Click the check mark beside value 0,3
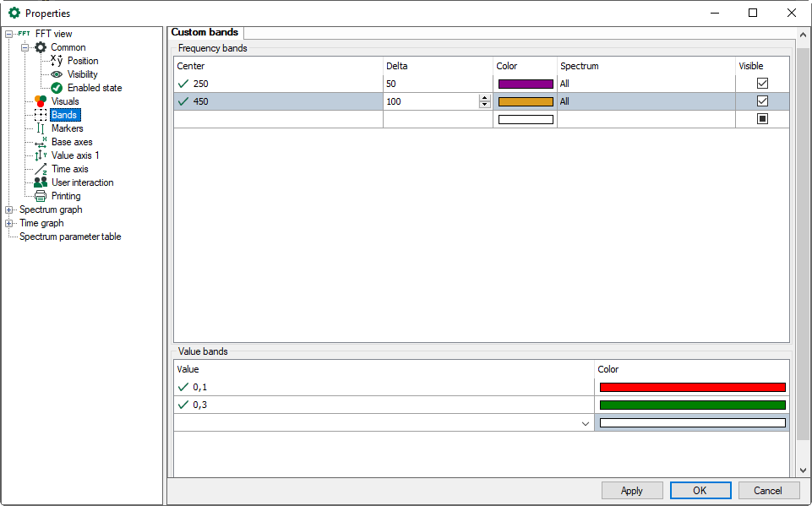Image resolution: width=812 pixels, height=506 pixels. point(183,405)
